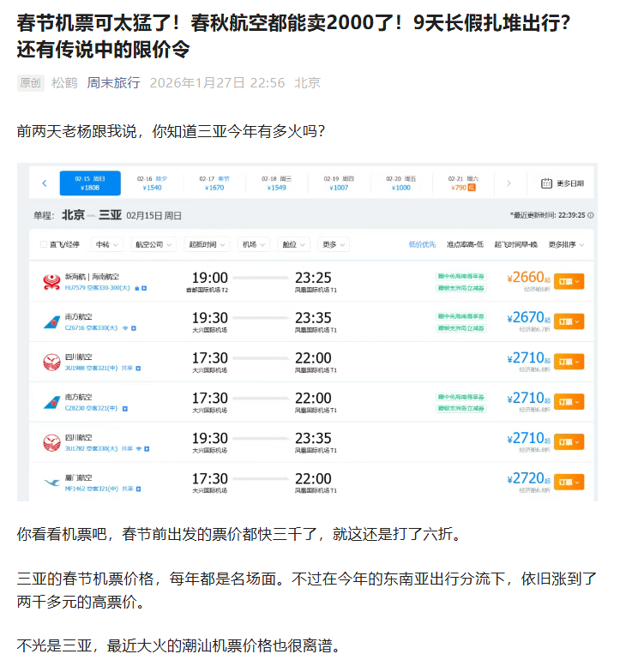The image size is (626, 672).
Task: Select the 02-21 周六 ¥790 date tab
Action: (x=463, y=183)
